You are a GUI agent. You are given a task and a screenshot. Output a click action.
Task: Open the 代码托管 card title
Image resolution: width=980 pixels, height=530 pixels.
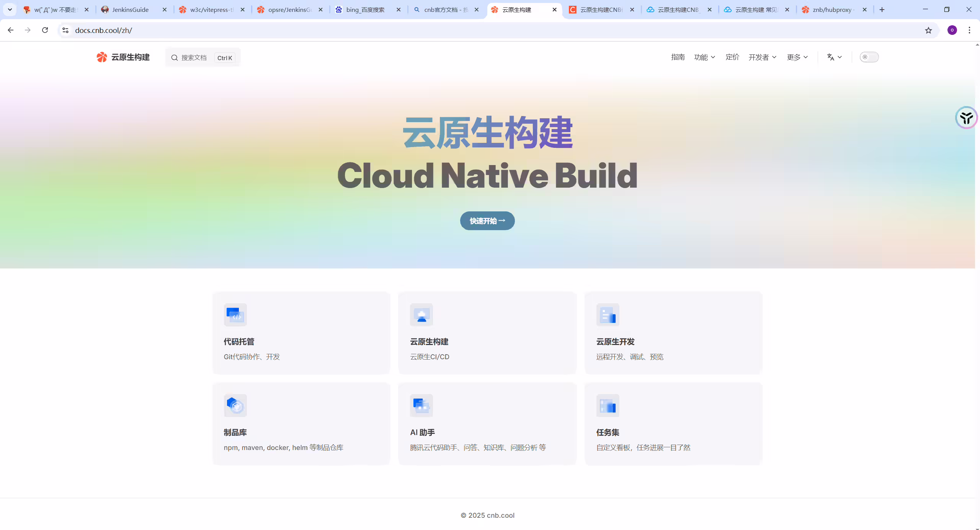point(239,342)
